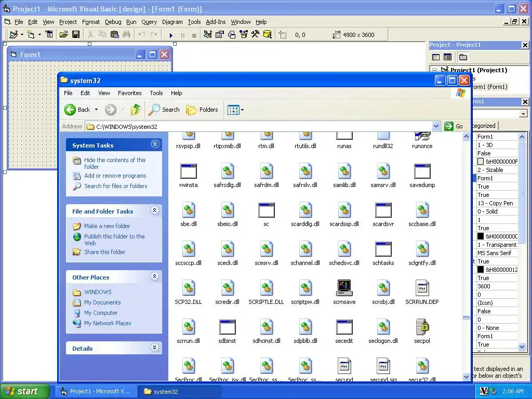Click Hide the contents of this folder
The image size is (532, 399).
click(115, 163)
